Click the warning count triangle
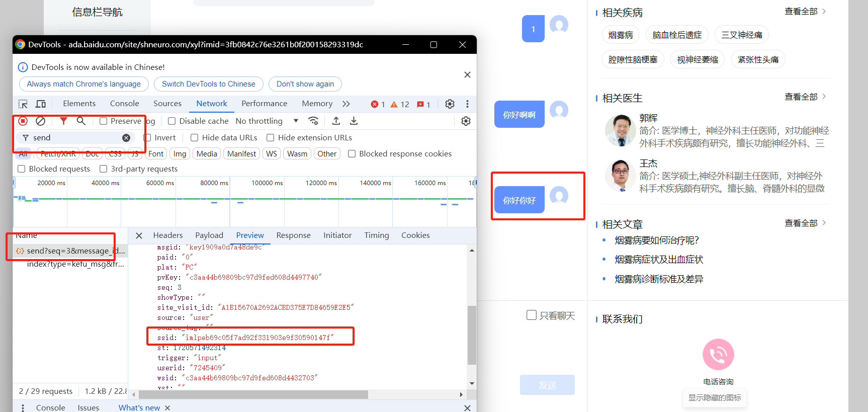The image size is (868, 412). click(400, 104)
